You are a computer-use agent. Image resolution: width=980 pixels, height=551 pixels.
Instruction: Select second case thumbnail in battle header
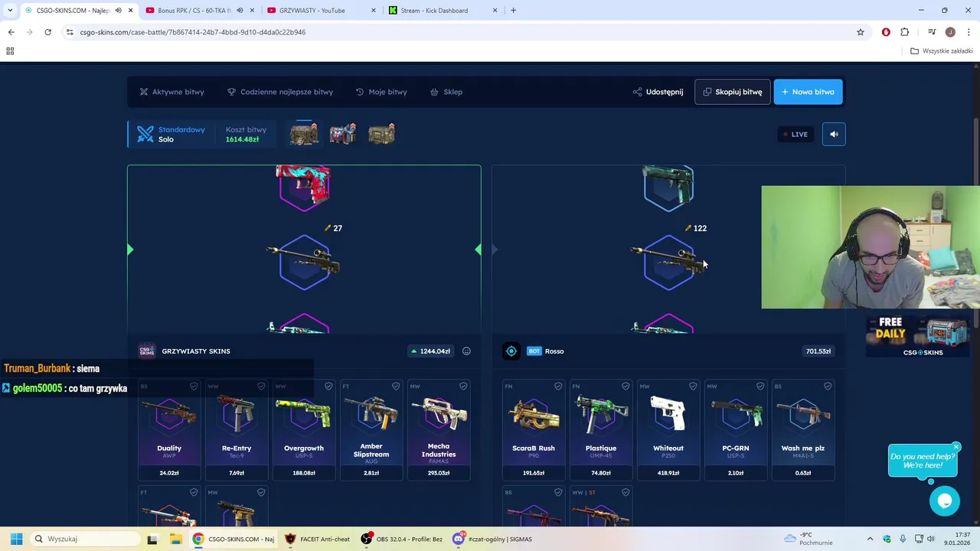point(342,134)
